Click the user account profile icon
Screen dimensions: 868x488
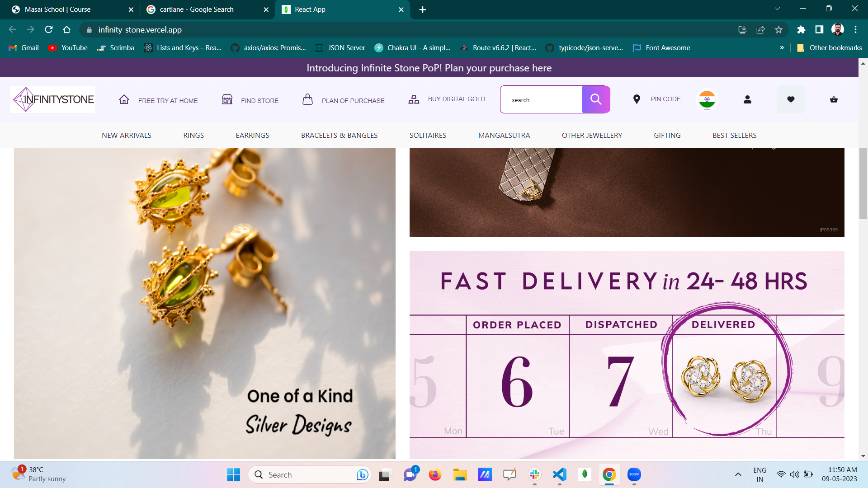click(747, 99)
